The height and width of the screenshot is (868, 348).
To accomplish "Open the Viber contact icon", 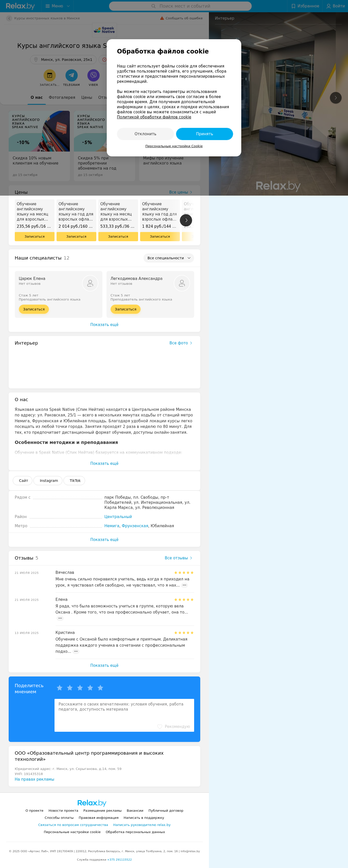I will coord(93,75).
